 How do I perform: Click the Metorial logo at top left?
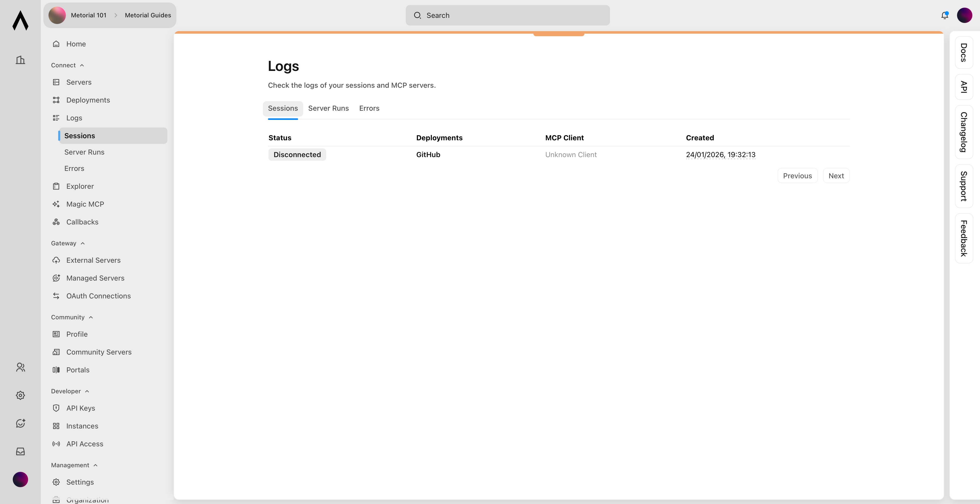(x=20, y=21)
